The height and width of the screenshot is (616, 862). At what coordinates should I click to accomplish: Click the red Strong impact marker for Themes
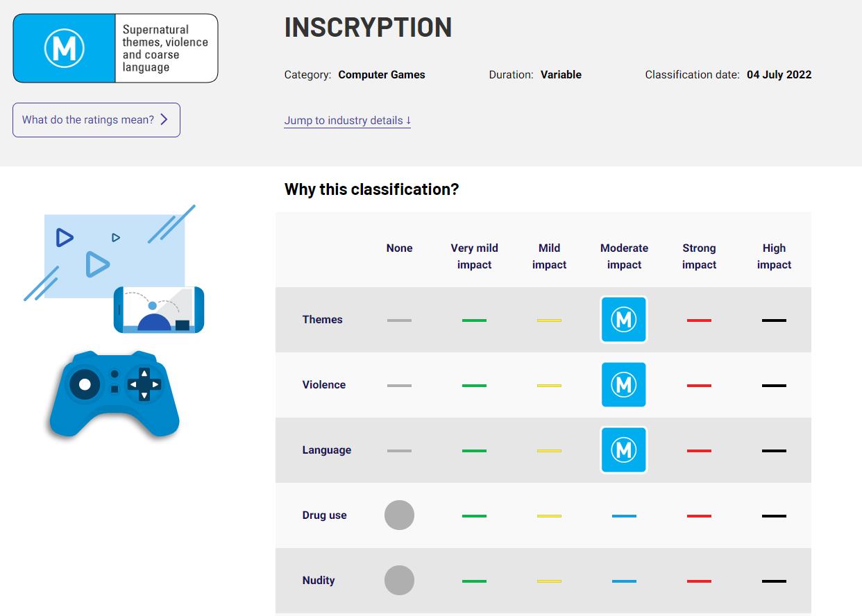699,320
